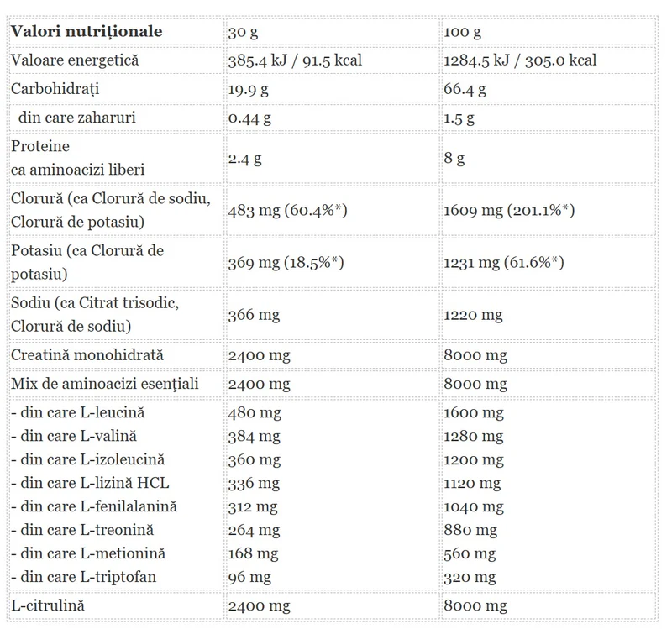The image size is (672, 629).
Task: Select the 'Carbohidrați' row label
Action: pyautogui.click(x=55, y=89)
